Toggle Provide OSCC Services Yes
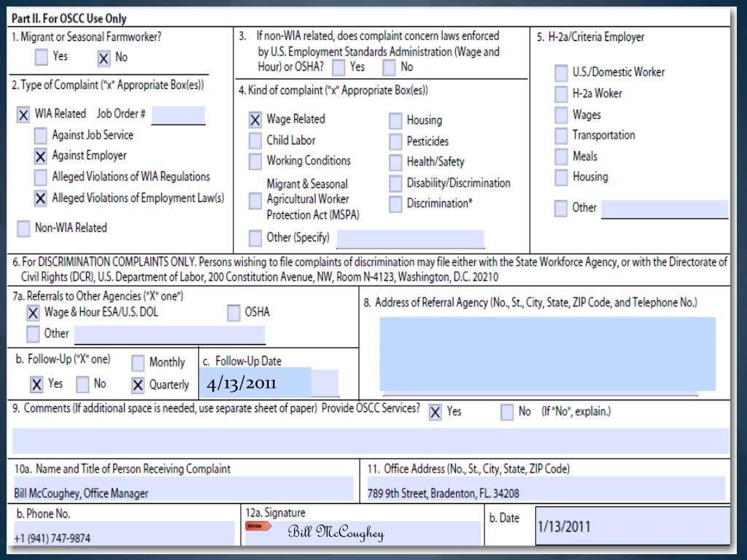 (x=435, y=413)
